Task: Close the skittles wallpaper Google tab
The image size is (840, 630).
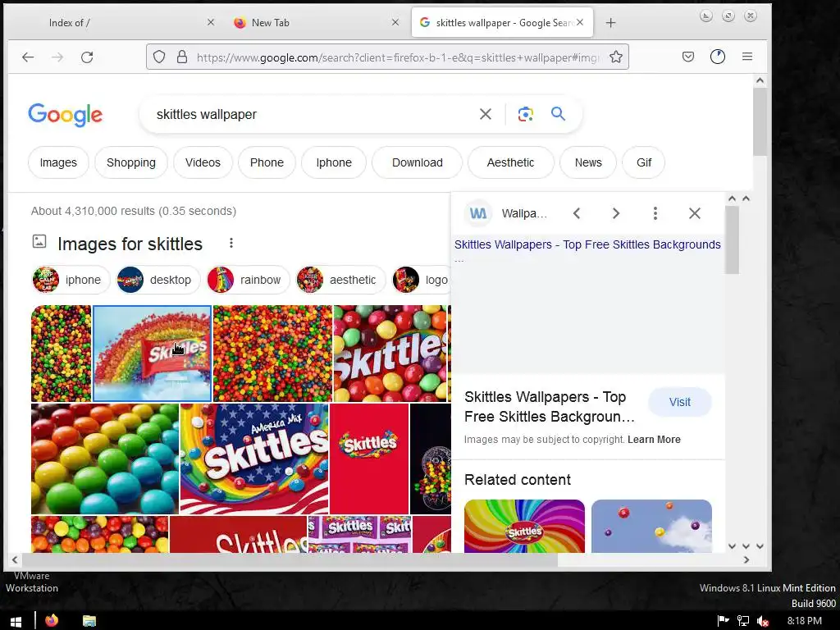Action: (580, 22)
